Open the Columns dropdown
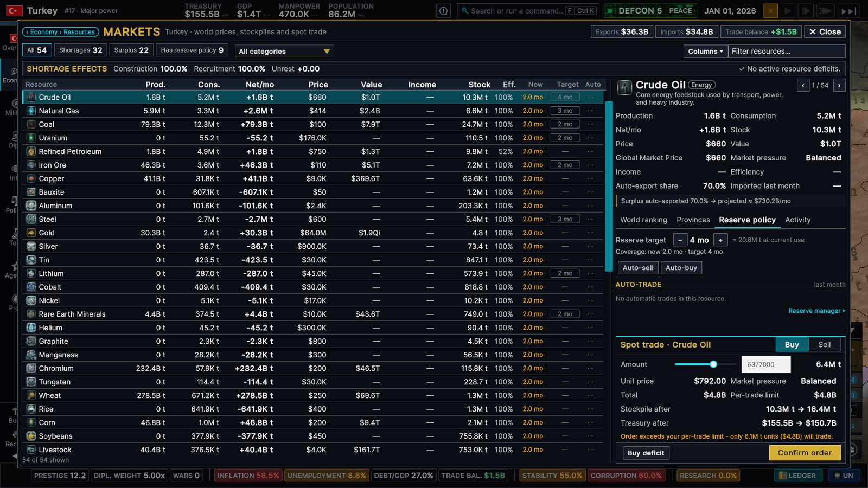The height and width of the screenshot is (488, 868). coord(705,51)
